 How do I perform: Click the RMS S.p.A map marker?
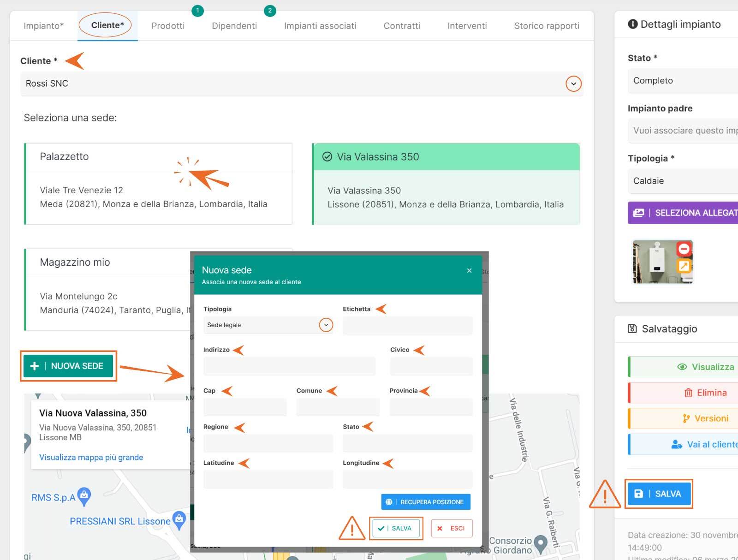pyautogui.click(x=84, y=496)
